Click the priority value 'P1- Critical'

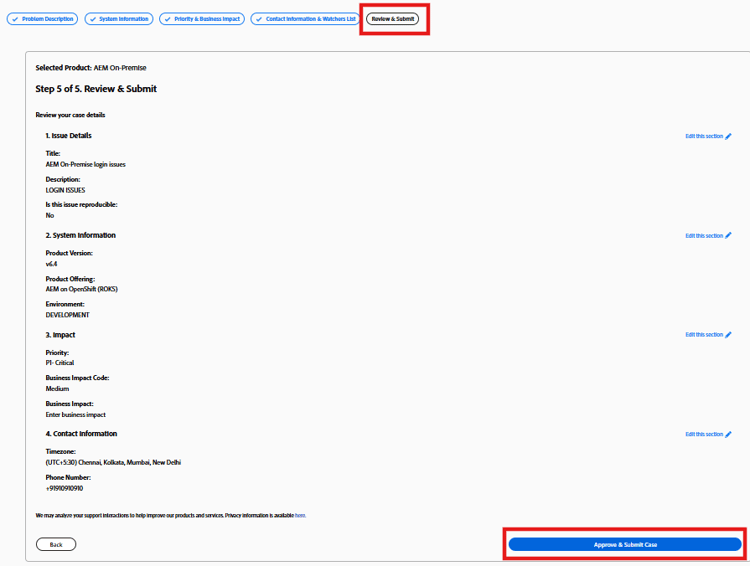60,363
